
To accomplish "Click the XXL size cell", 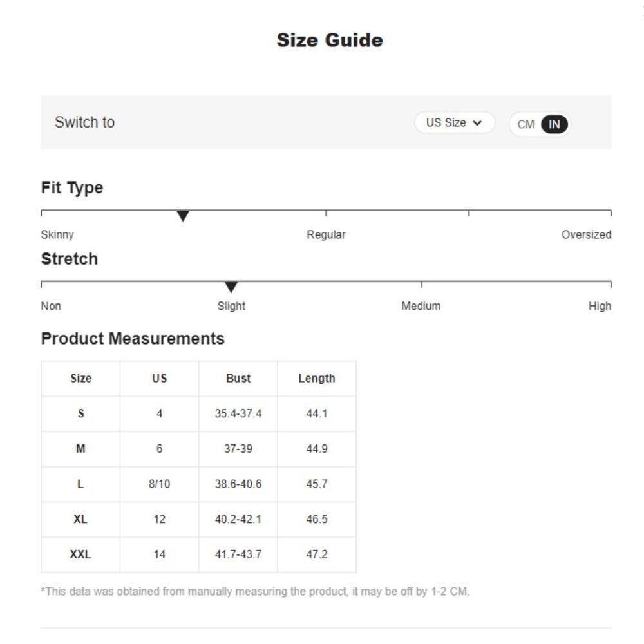I will point(80,554).
